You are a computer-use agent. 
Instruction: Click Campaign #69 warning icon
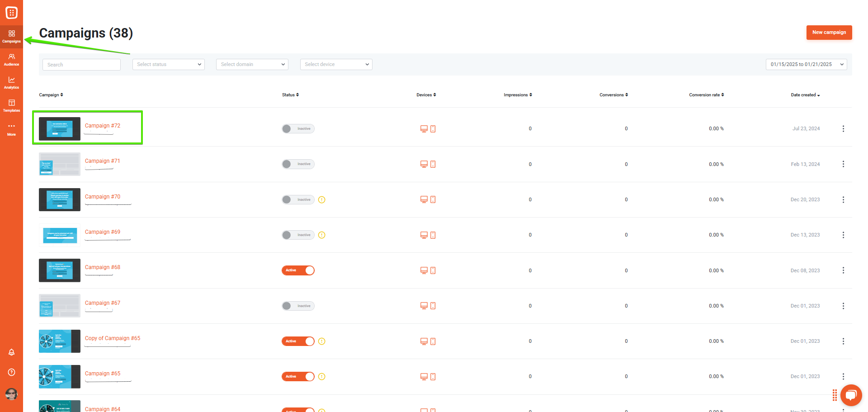(x=322, y=235)
